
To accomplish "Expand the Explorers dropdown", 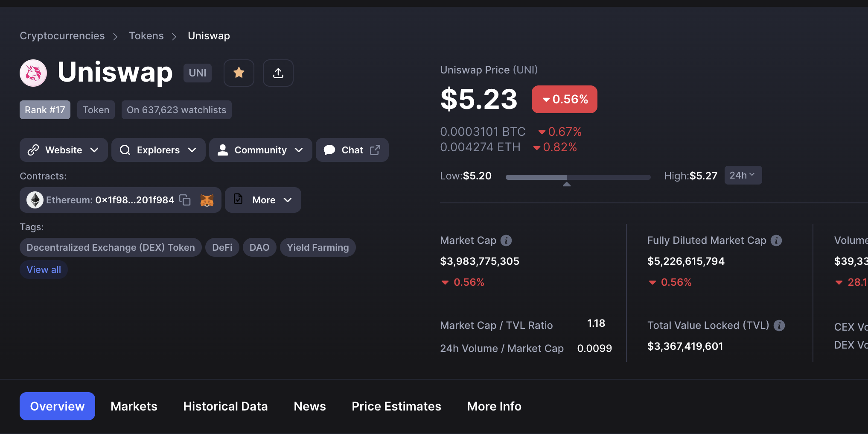I will pos(158,150).
